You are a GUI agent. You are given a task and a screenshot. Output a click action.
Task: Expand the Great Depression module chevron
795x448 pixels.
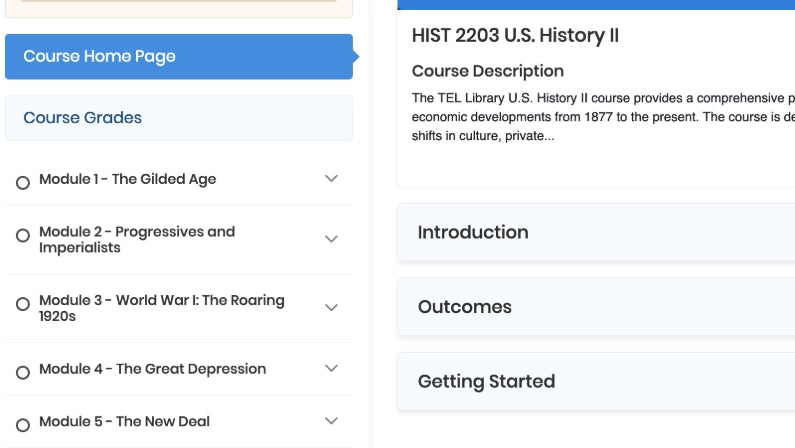click(x=332, y=369)
